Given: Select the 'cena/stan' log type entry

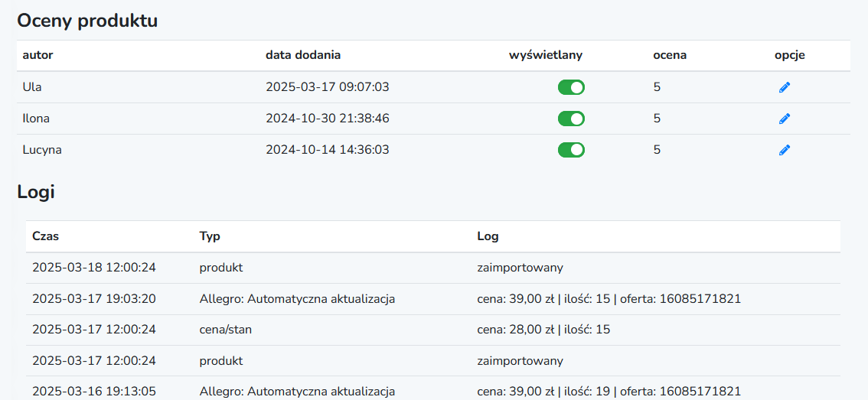Looking at the screenshot, I should point(225,330).
